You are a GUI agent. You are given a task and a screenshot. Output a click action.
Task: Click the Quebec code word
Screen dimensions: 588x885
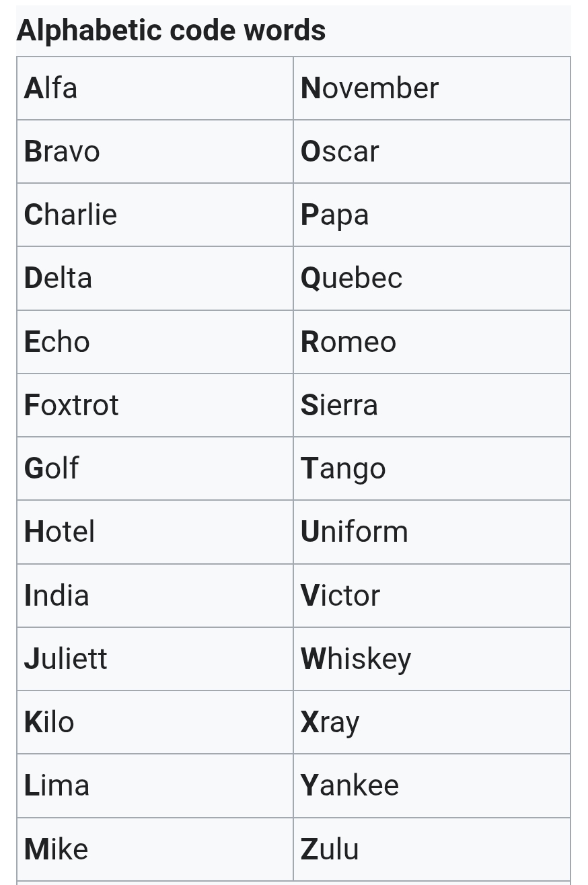tap(352, 278)
